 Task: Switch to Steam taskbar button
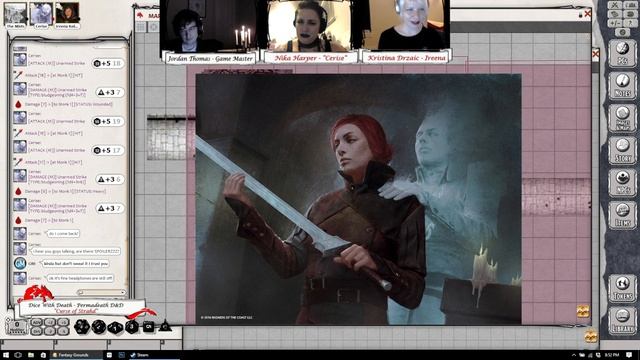pyautogui.click(x=153, y=355)
